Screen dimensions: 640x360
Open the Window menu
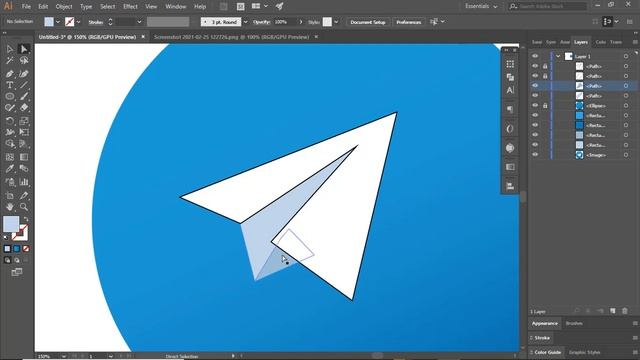pos(176,7)
